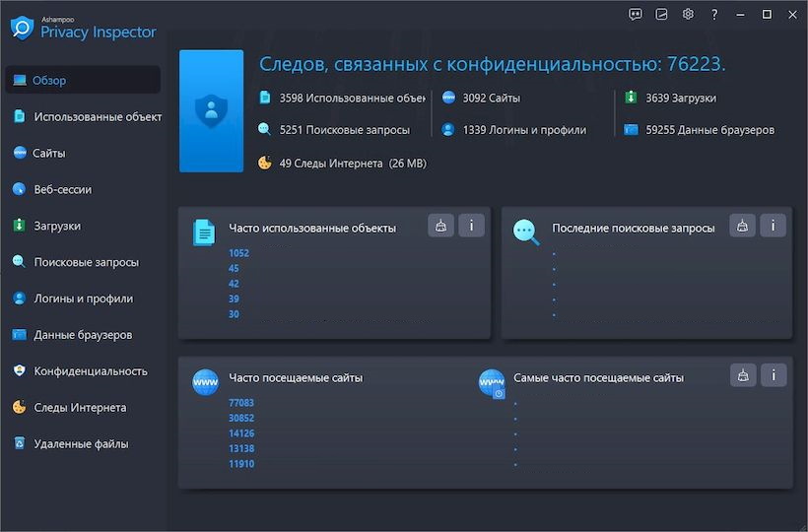The height and width of the screenshot is (532, 808).
Task: Select the 30 entry in used objects
Action: click(x=234, y=314)
